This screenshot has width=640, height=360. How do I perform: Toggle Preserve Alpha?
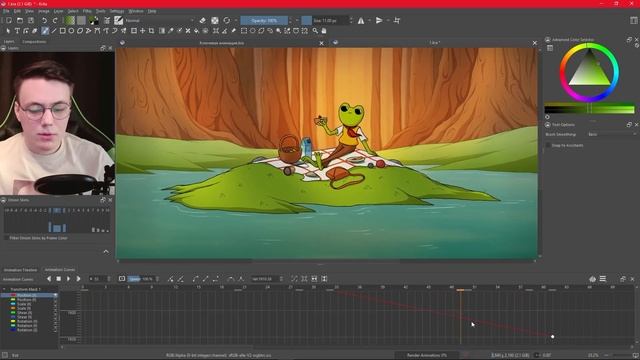point(215,20)
